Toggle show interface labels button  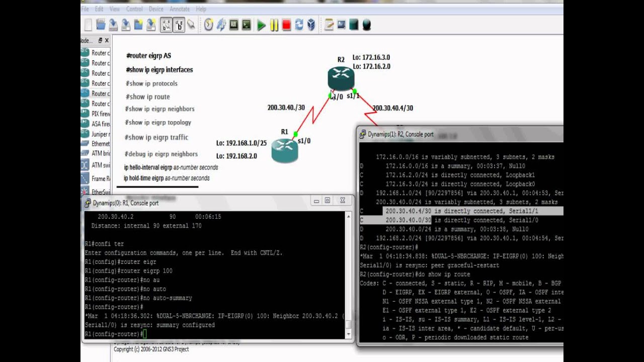[166, 25]
